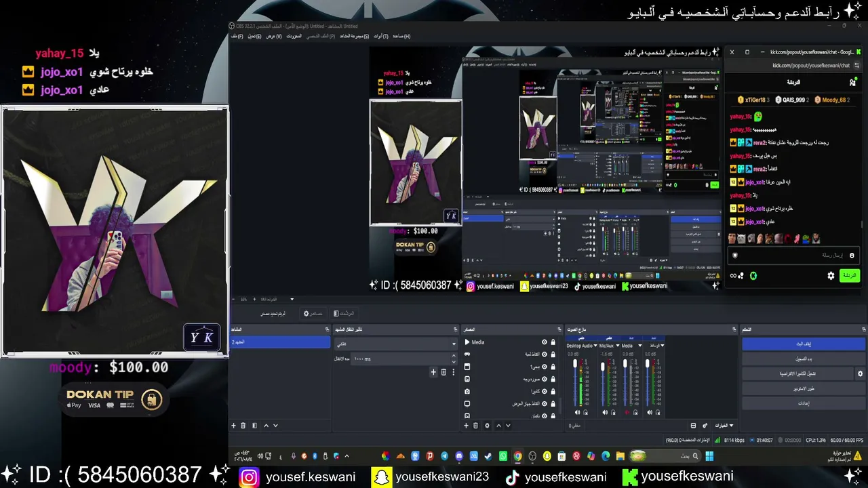Open preview zoom scale dropdown
868x488 pixels.
pyautogui.click(x=292, y=299)
